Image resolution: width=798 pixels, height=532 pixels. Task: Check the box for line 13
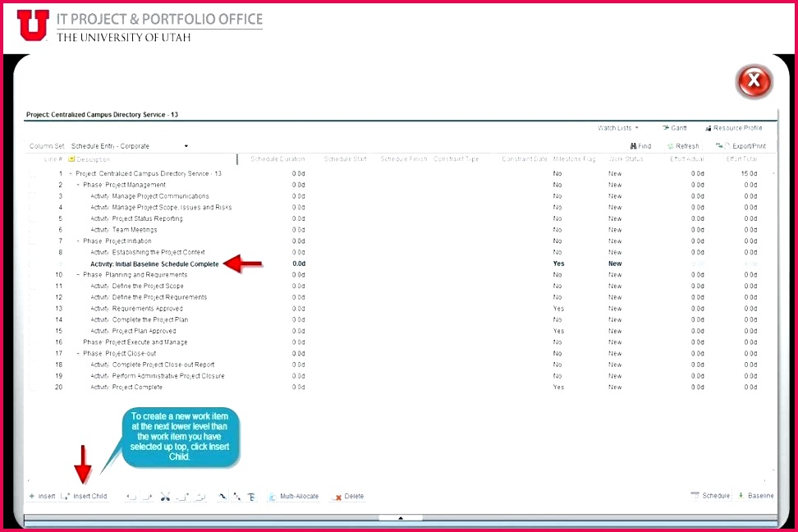[32, 309]
